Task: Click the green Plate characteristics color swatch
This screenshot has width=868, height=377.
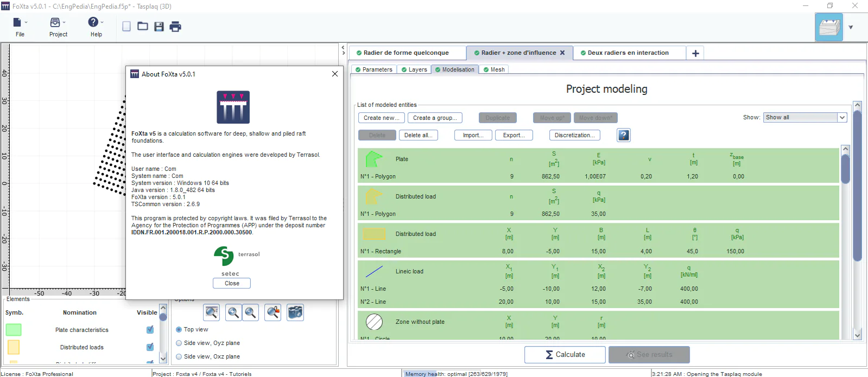Action: click(14, 330)
